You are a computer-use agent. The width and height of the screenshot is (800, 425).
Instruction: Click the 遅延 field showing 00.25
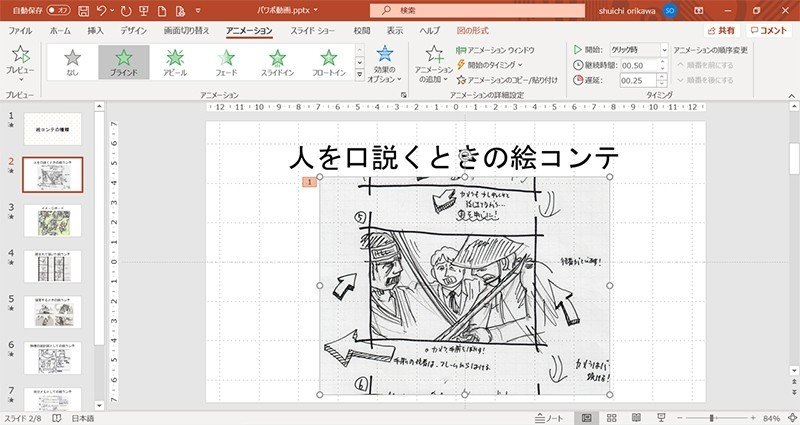[x=638, y=81]
